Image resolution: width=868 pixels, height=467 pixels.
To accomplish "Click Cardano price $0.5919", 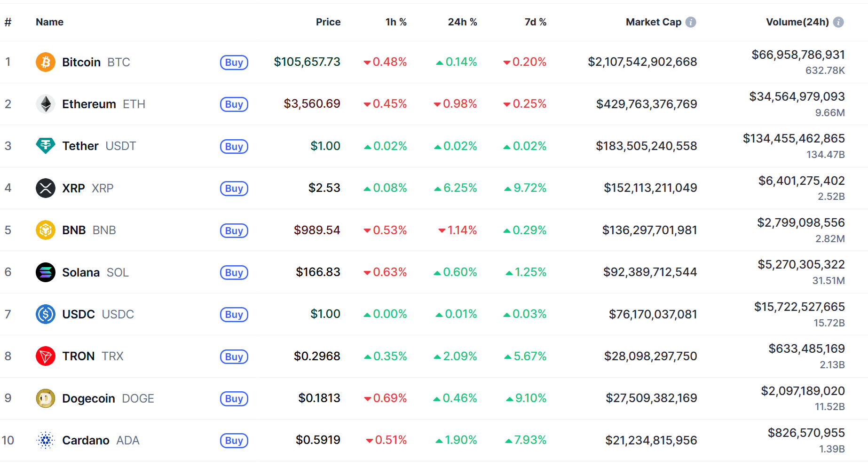I will click(x=318, y=440).
